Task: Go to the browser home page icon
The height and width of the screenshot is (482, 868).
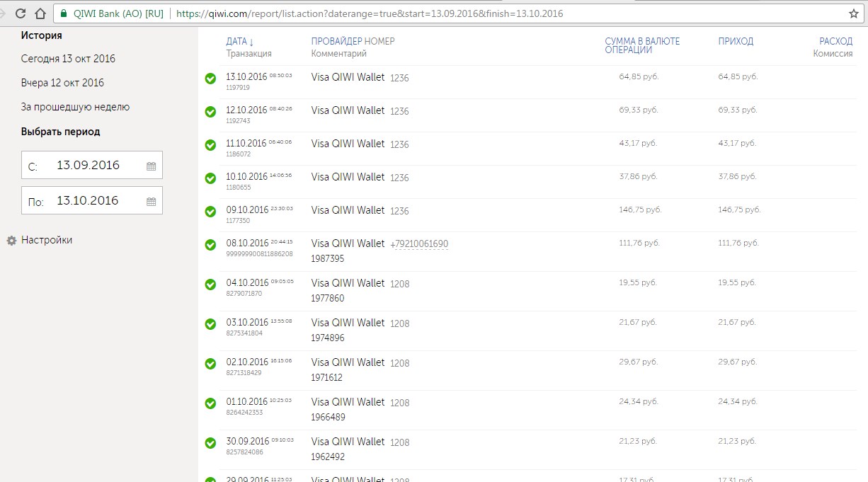Action: click(x=40, y=13)
